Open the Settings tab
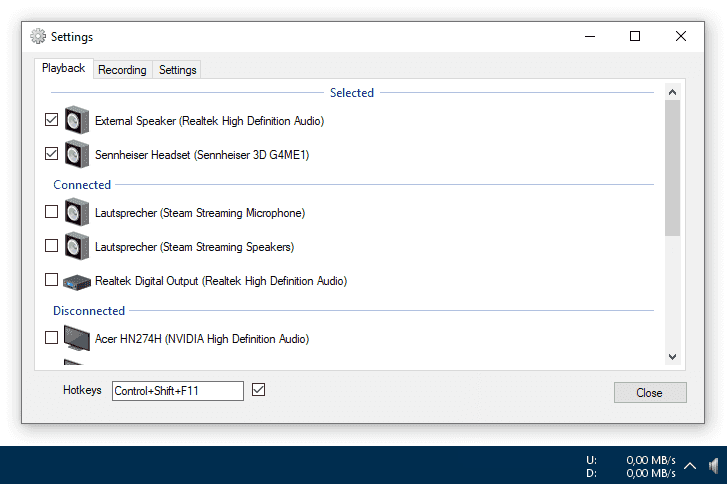The height and width of the screenshot is (484, 727). (x=178, y=70)
